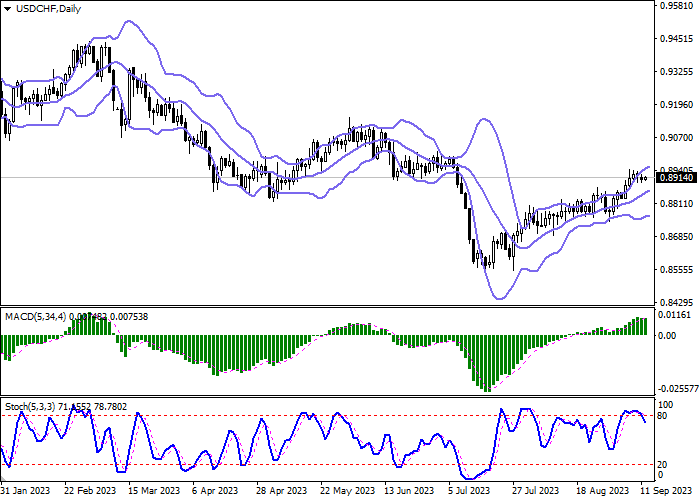Click the 0.88110 price axis label
This screenshot has width=700, height=500.
677,204
